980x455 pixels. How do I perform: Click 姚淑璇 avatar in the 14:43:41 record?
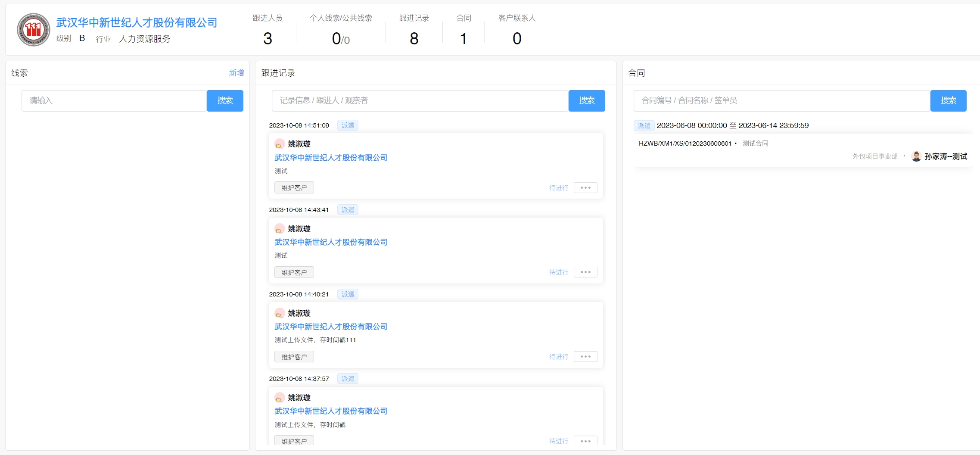280,229
